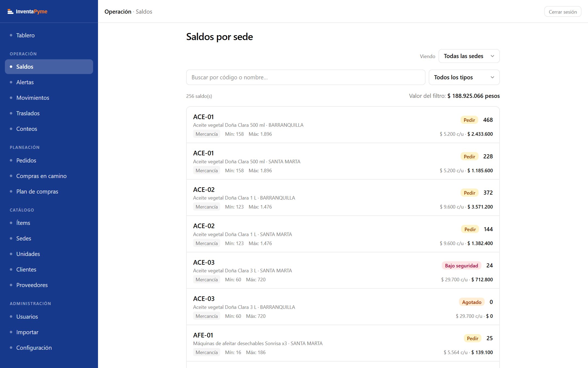Open ACE-03 Barranquilla agotado row
Screen dimensions: 588x368
pos(343,307)
